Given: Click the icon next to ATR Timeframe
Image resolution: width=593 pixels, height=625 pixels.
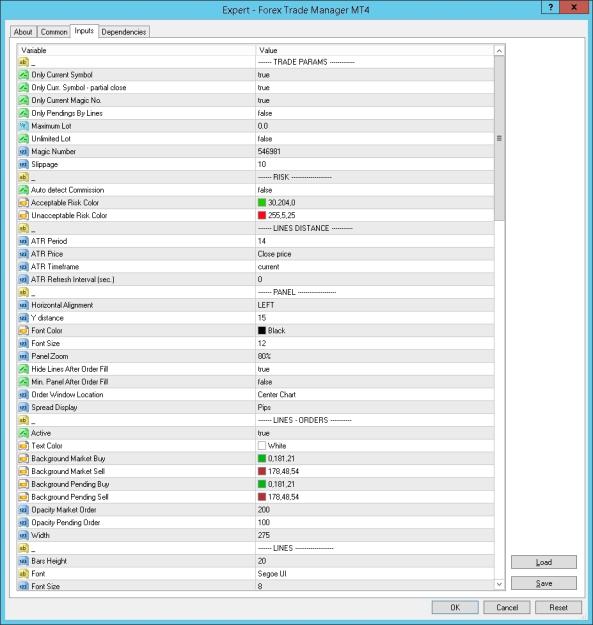Looking at the screenshot, I should pos(24,267).
